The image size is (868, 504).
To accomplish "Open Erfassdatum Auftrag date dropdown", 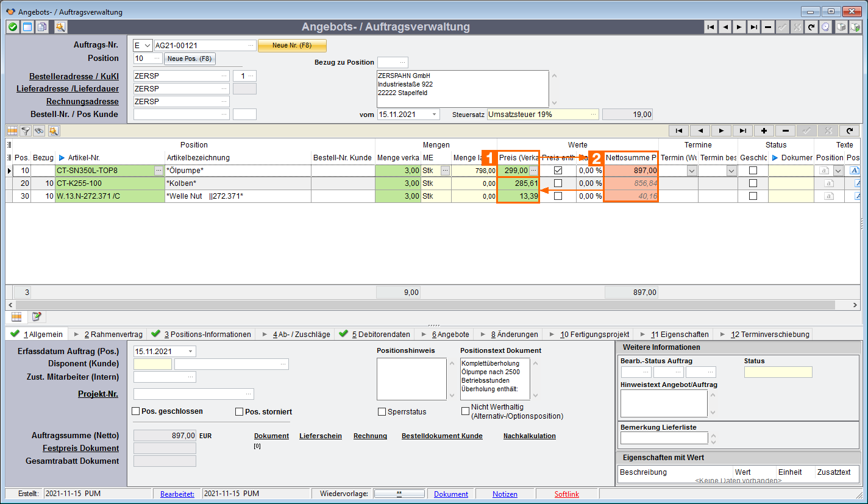I will point(191,351).
